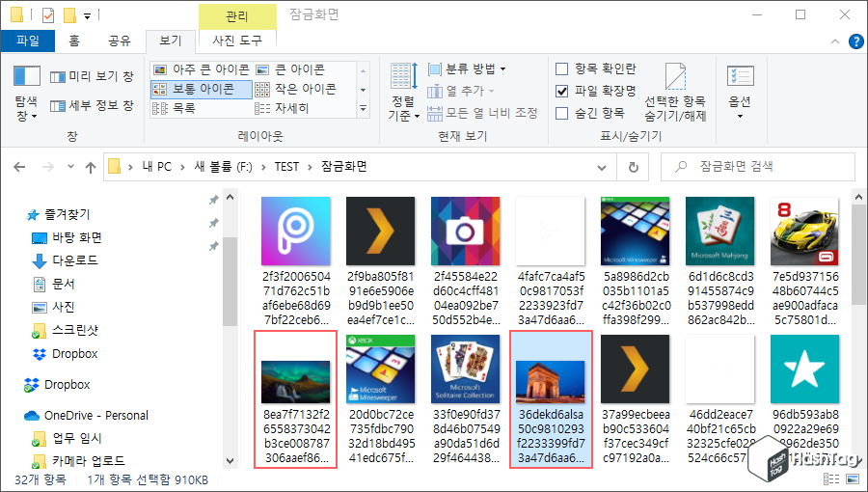Select racing car file 7e5d937156…
The width and height of the screenshot is (868, 492).
(x=805, y=261)
